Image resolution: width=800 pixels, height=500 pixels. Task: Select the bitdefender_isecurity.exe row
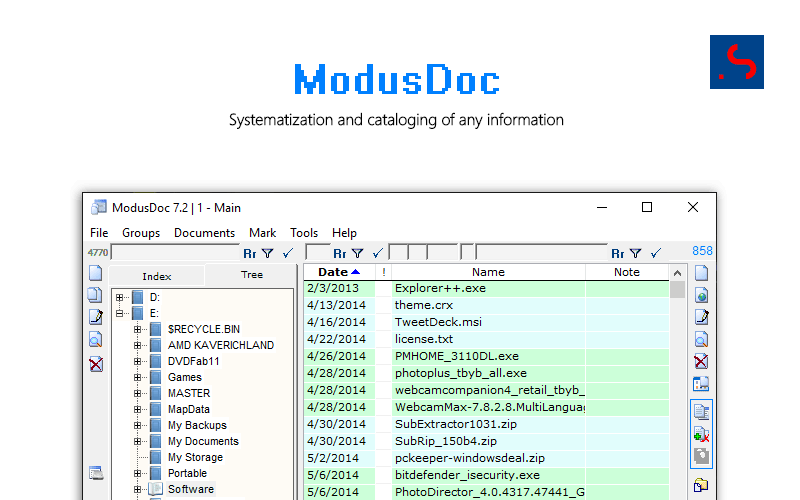coord(486,475)
